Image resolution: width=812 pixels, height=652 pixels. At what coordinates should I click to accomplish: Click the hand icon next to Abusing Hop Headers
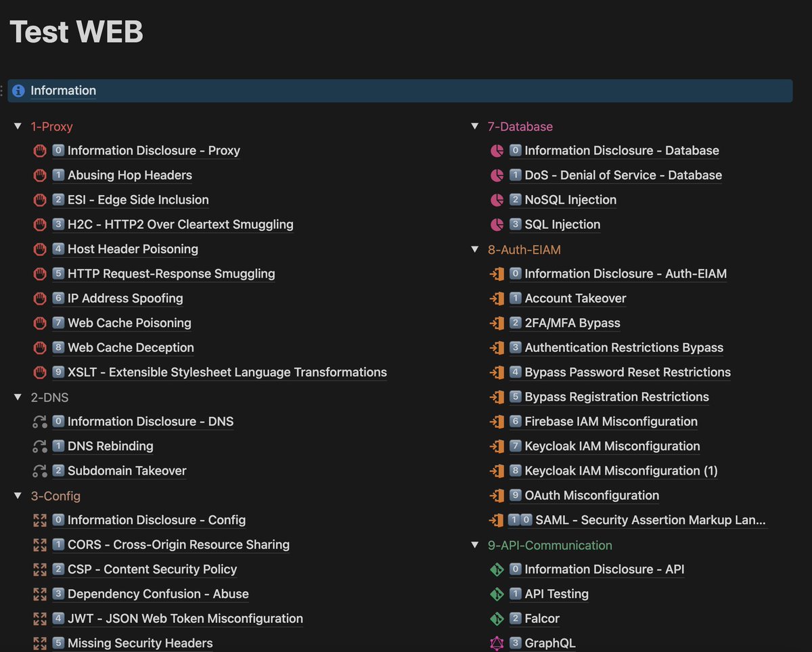point(39,175)
